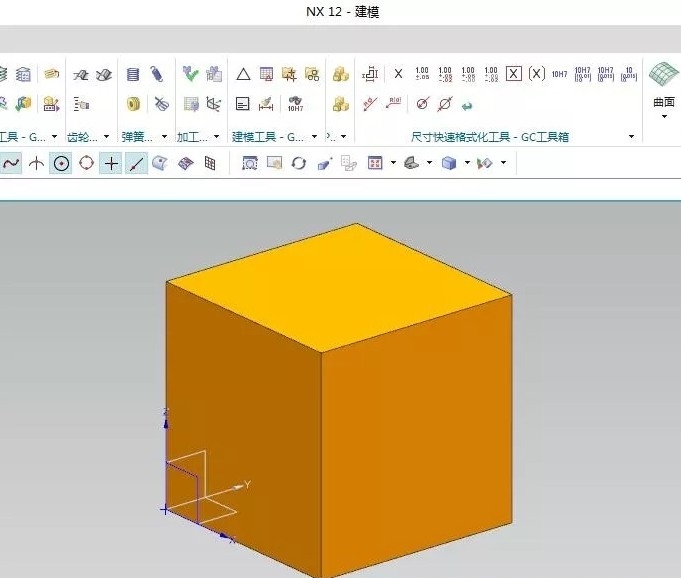Click the 建模工具 - G... group label
The image size is (681, 578).
point(268,137)
